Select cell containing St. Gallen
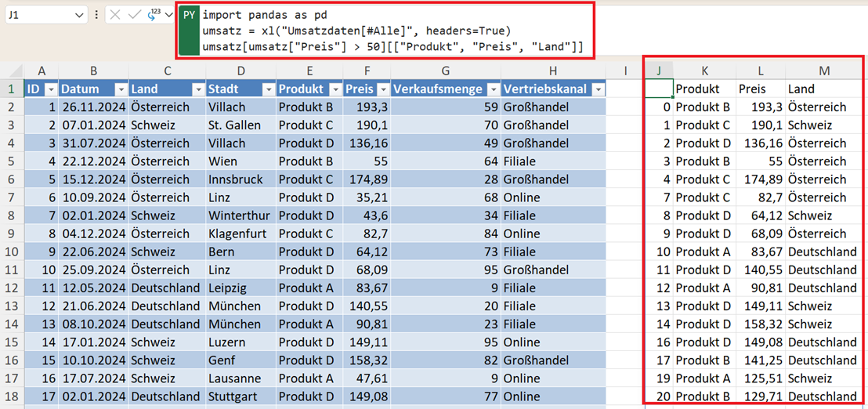 pyautogui.click(x=240, y=125)
